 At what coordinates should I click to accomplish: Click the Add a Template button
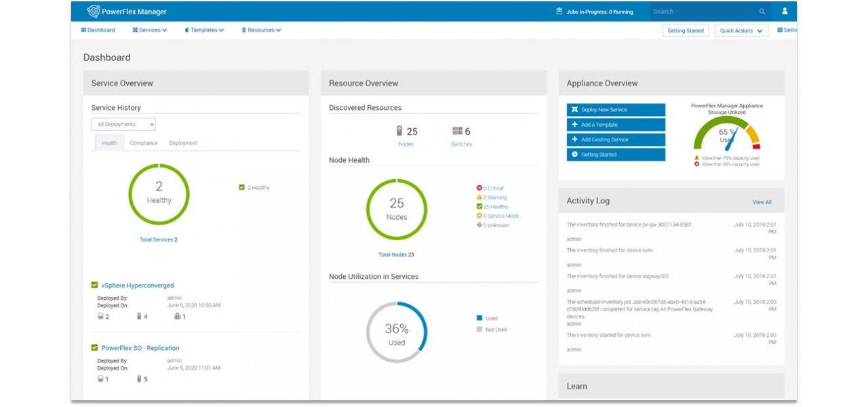616,125
